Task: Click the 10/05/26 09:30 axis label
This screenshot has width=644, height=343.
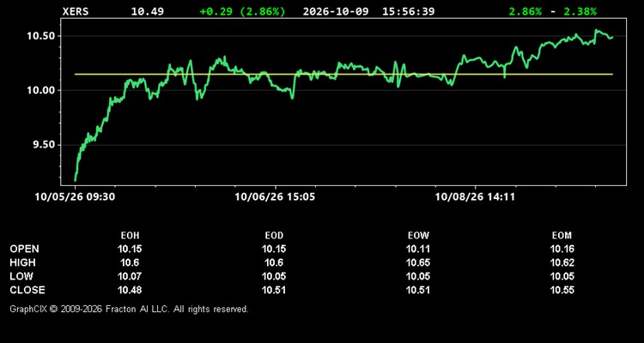Action: pos(76,197)
